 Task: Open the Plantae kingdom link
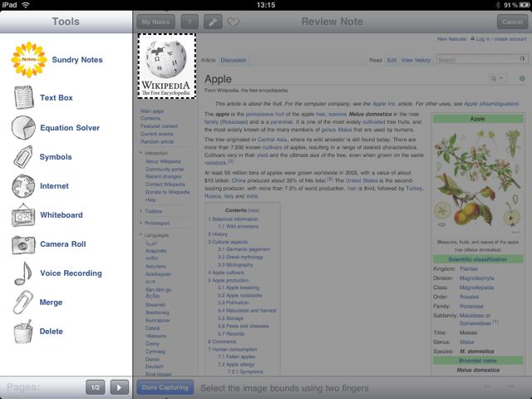469,268
